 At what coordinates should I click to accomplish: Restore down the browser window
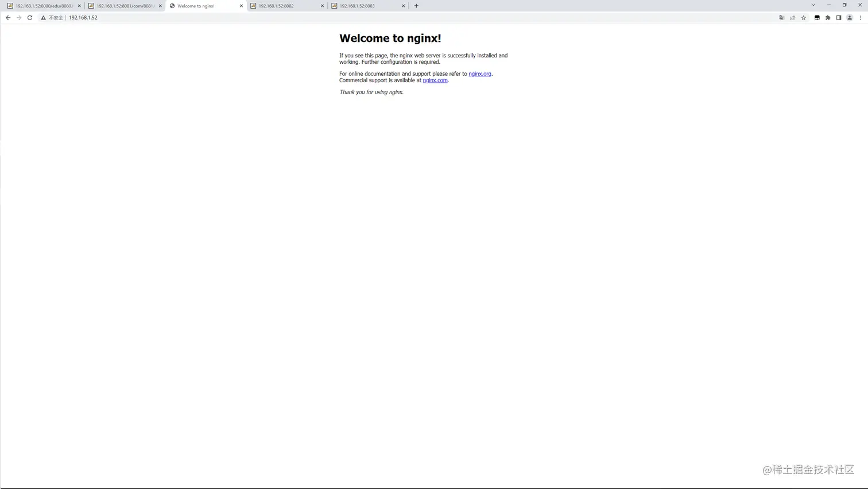coord(844,5)
